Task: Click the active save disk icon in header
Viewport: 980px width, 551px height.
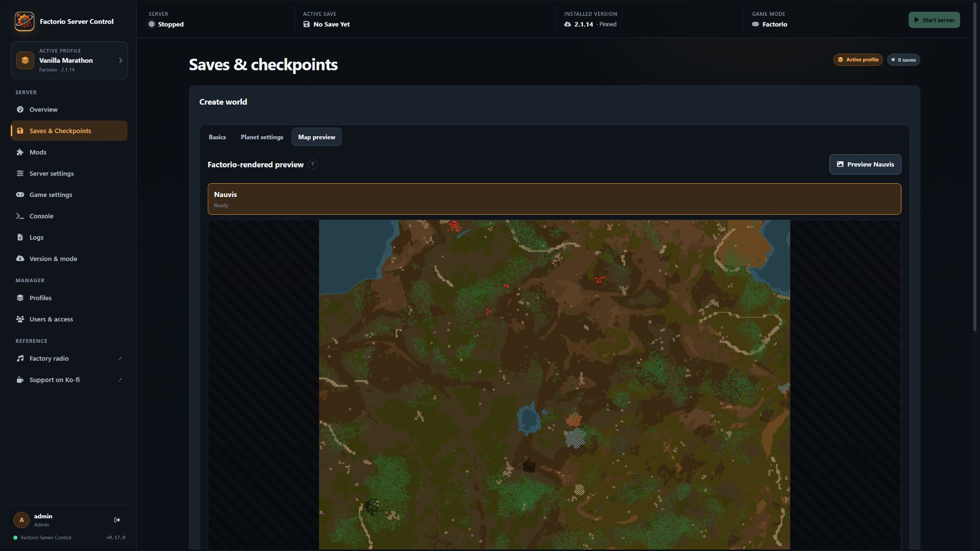Action: click(306, 24)
